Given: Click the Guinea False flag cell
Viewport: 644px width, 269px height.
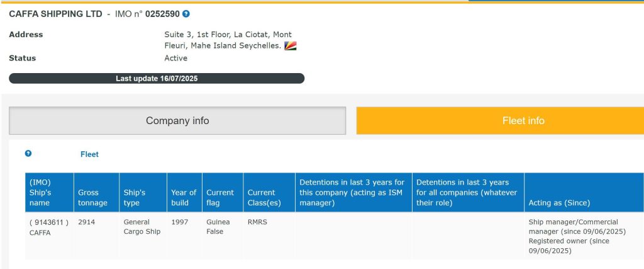Looking at the screenshot, I should [218, 227].
